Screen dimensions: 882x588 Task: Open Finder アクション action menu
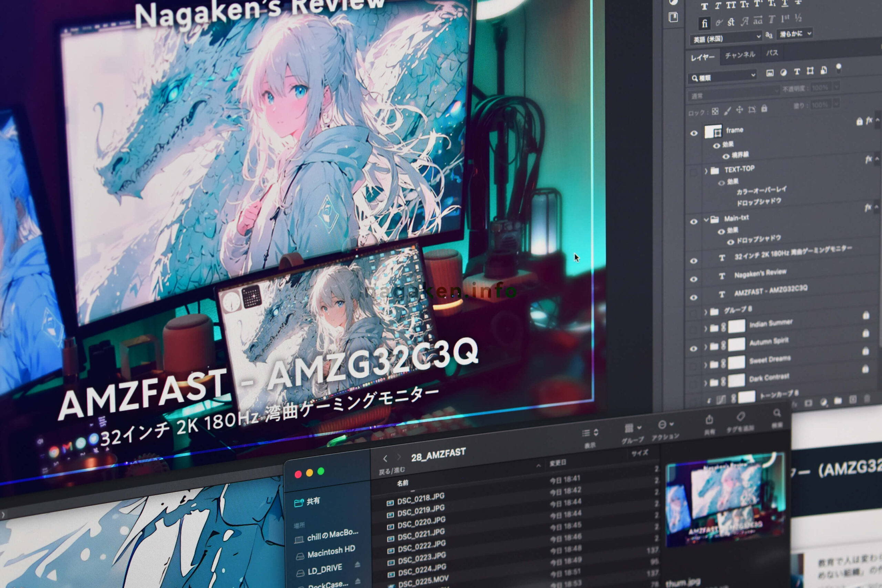point(666,430)
